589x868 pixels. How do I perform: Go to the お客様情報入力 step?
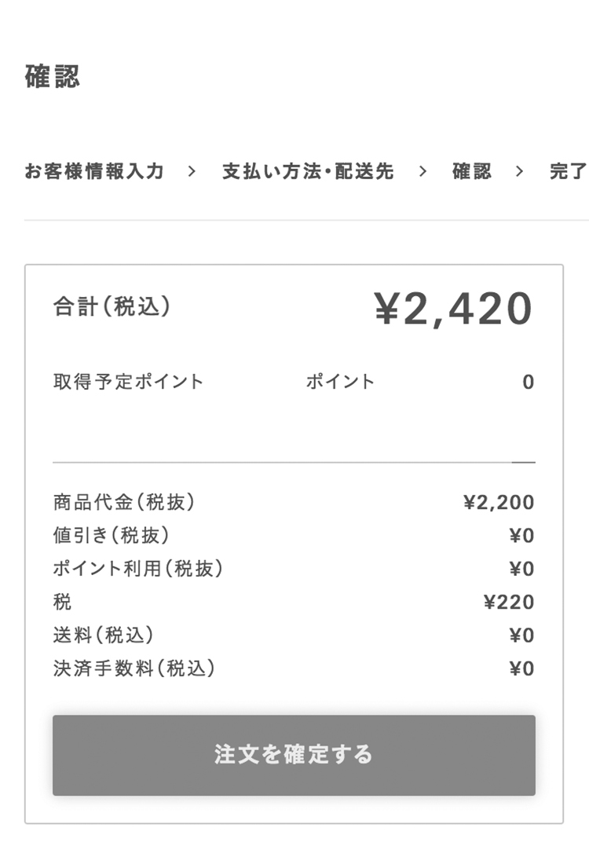pos(94,171)
